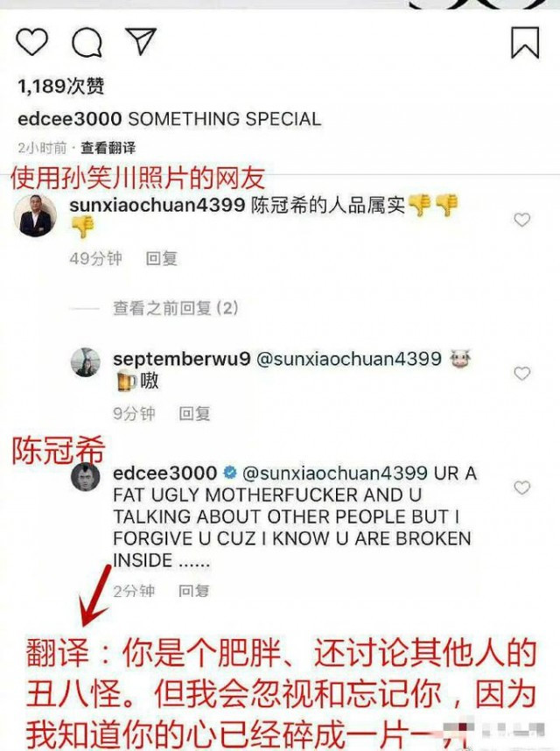Tap the heart like icon under post
Viewport: 560px width, 751px height.
[x=32, y=42]
